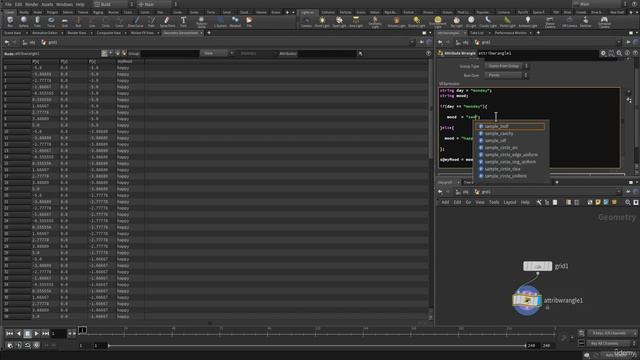Open the Render menu
The height and width of the screenshot is (360, 640).
31,4
